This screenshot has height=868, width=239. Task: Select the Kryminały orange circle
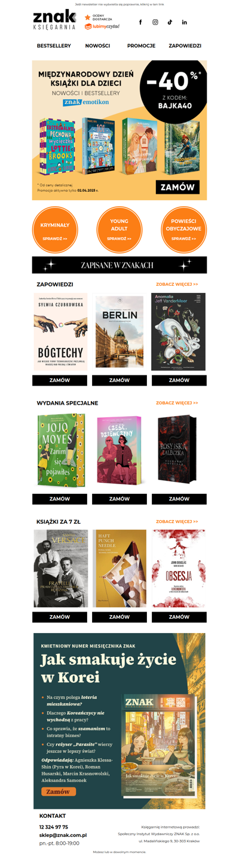[55, 230]
